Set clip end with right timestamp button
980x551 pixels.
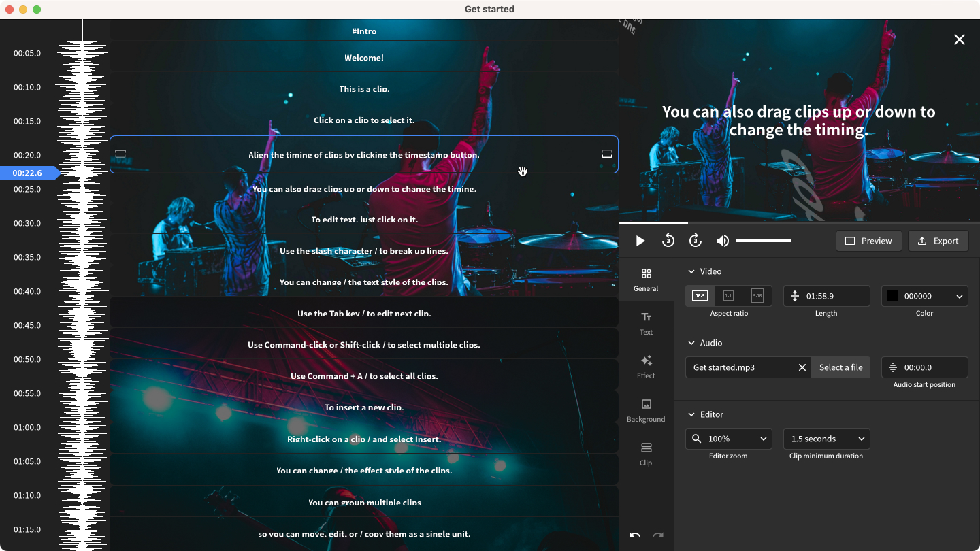[607, 154]
